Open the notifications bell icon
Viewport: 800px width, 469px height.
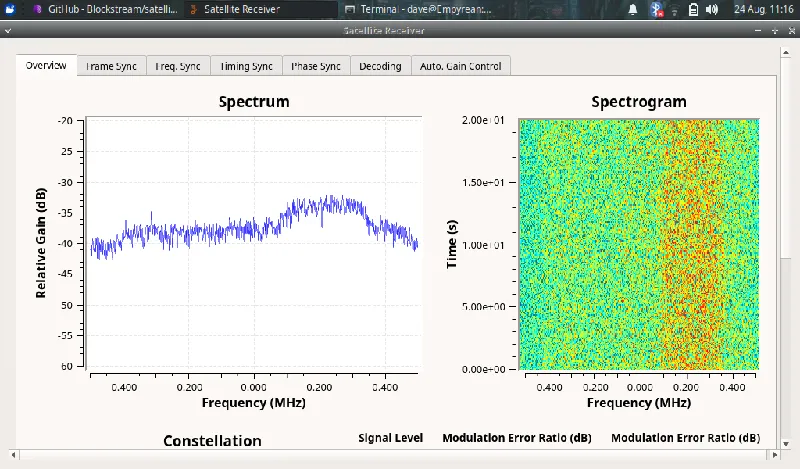[633, 9]
